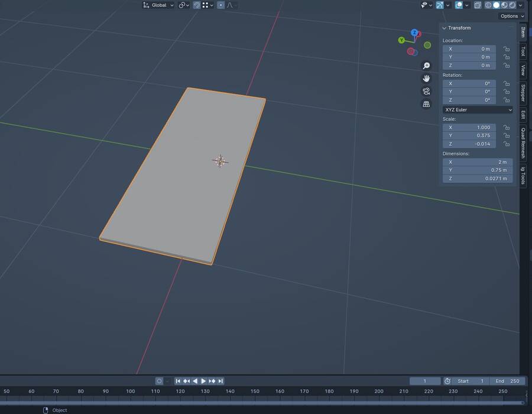
Task: Click the End frame field
Action: 507,381
